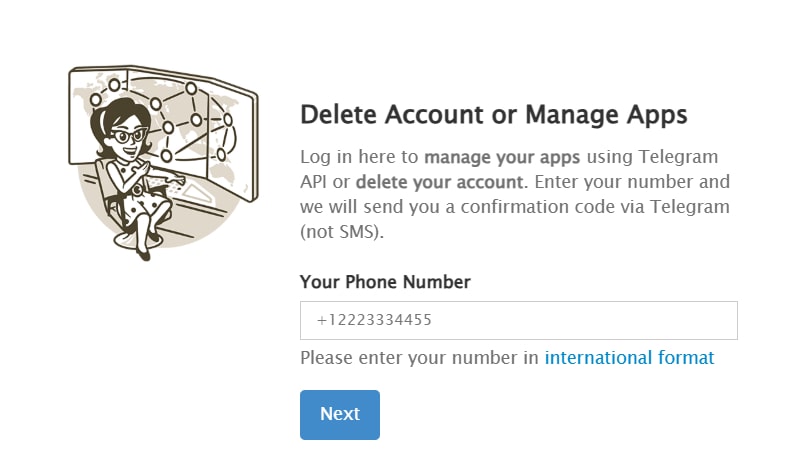Viewport: 787px width, 472px height.
Task: Click the blue Next button
Action: 340,415
